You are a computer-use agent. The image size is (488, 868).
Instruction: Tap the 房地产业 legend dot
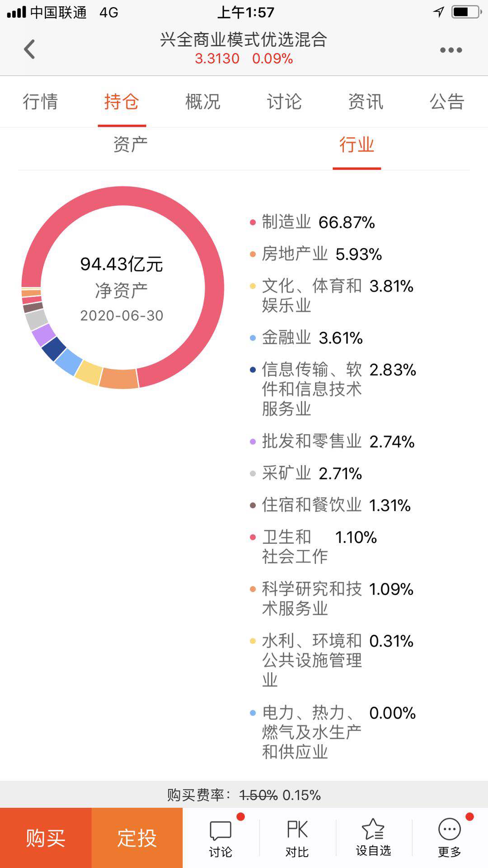pos(252,255)
